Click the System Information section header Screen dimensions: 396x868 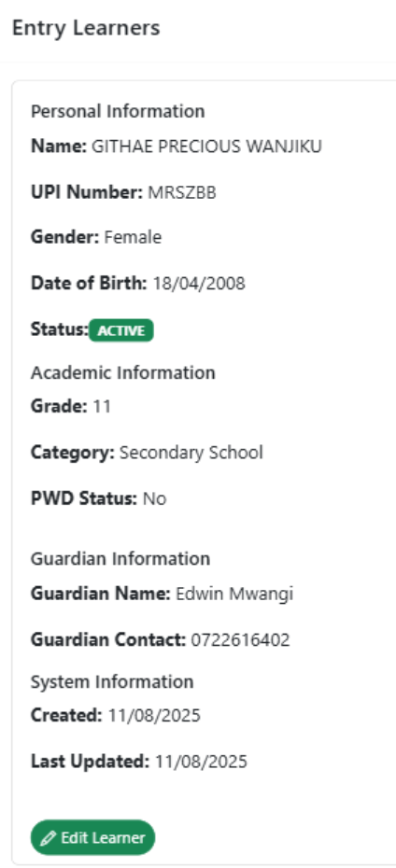point(112,681)
